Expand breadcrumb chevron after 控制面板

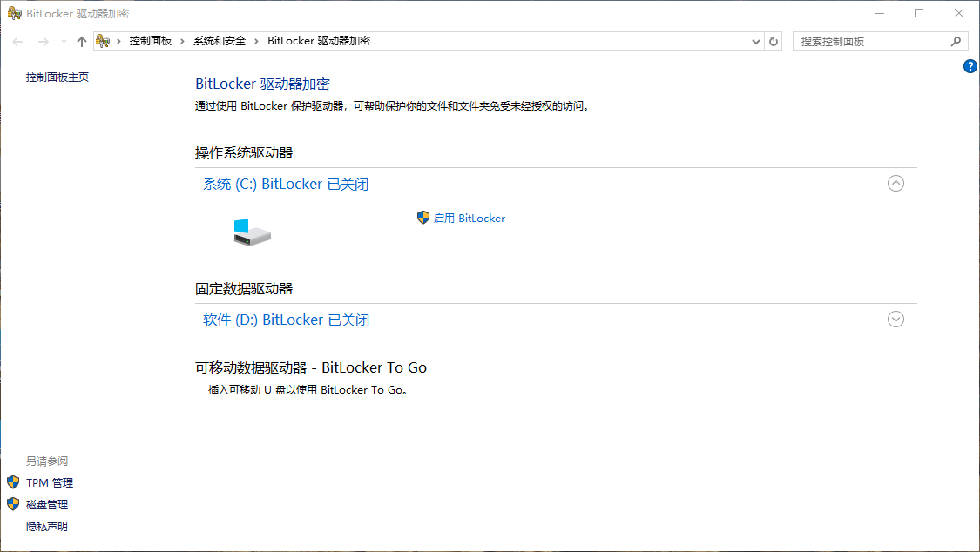(x=183, y=41)
